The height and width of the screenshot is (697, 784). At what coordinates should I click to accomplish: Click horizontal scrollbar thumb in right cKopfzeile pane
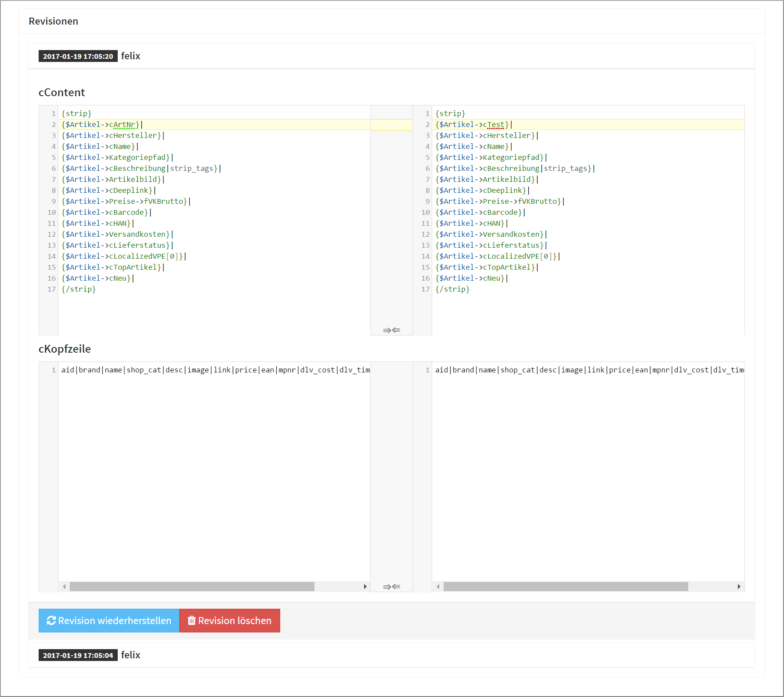566,586
